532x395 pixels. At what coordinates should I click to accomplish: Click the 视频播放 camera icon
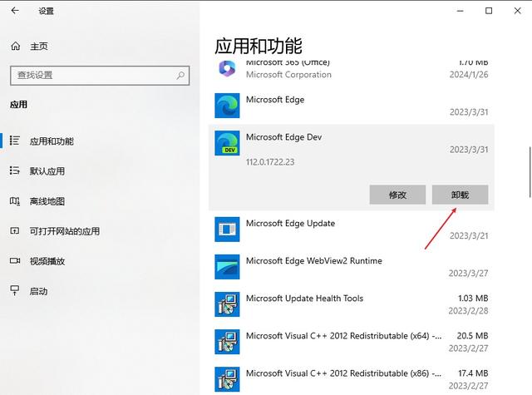point(15,260)
